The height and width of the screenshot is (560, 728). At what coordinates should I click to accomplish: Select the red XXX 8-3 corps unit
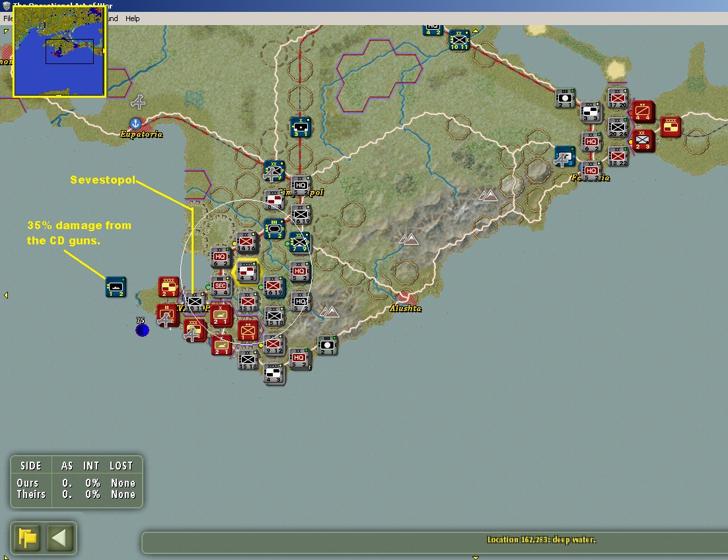pos(274,199)
